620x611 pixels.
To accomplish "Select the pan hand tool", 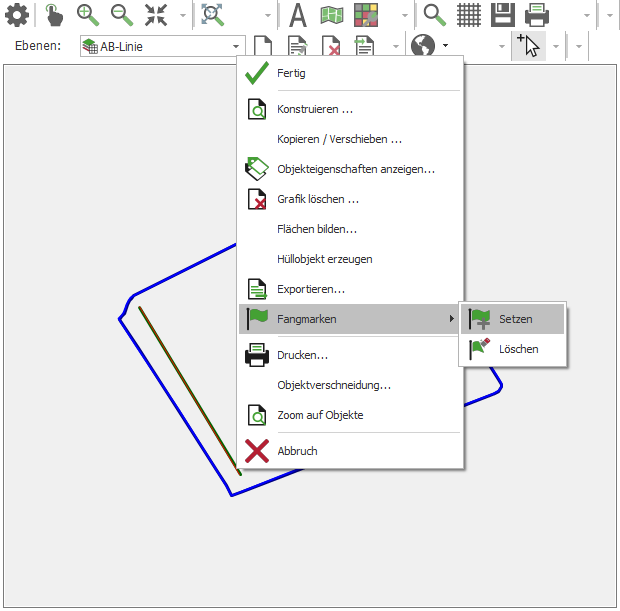I will coord(54,15).
